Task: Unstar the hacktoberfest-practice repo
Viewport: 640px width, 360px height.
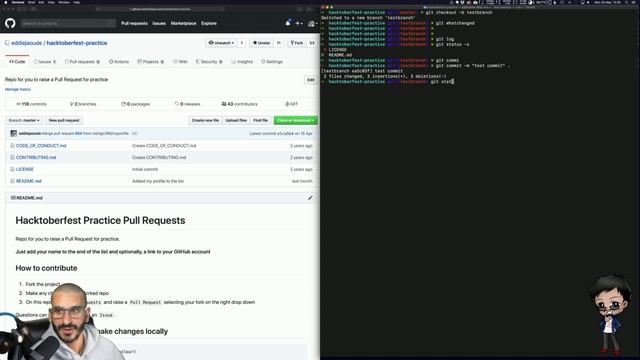Action: tap(262, 43)
